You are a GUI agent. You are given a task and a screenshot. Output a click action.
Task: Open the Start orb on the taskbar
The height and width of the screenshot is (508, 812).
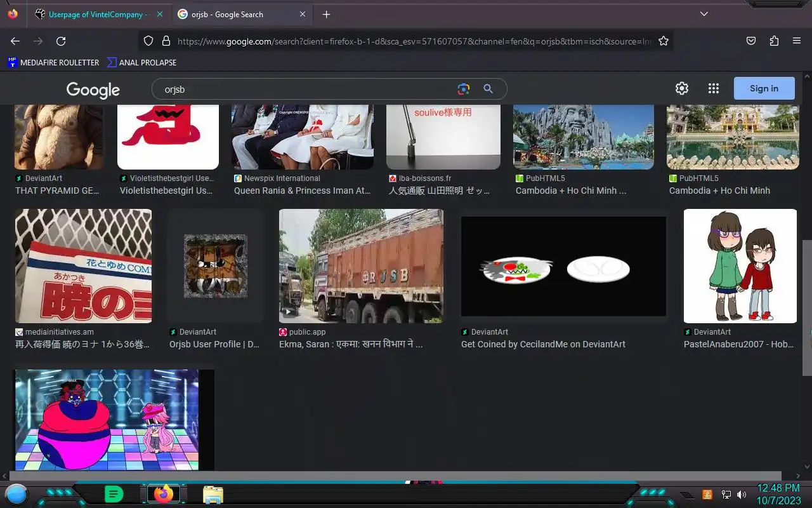16,494
